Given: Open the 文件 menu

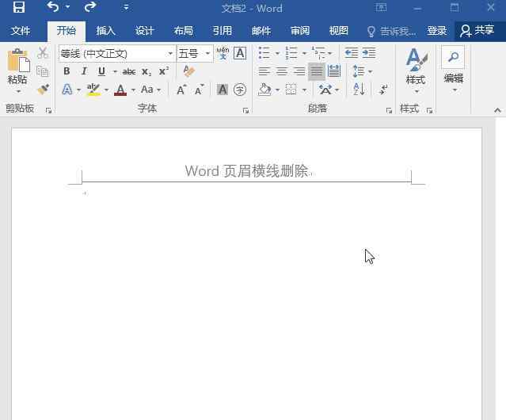Looking at the screenshot, I should click(x=21, y=31).
